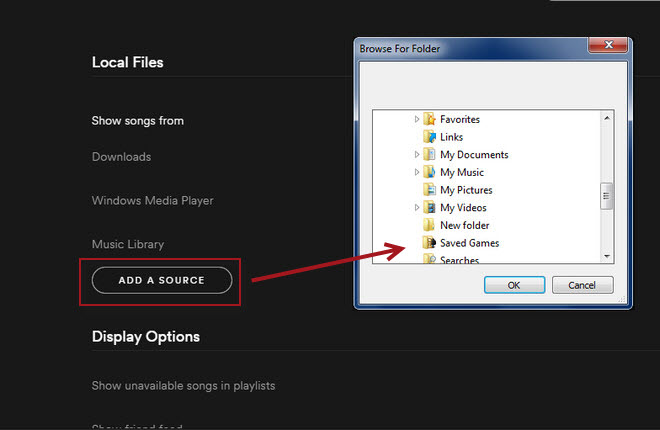Expand the My Videos tree node

click(x=417, y=208)
